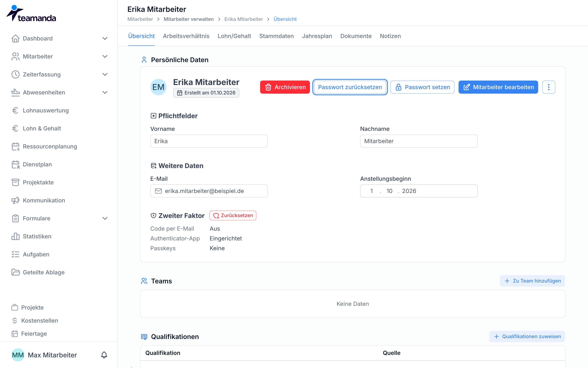
Task: Click the teamanda logo
Action: pyautogui.click(x=31, y=13)
